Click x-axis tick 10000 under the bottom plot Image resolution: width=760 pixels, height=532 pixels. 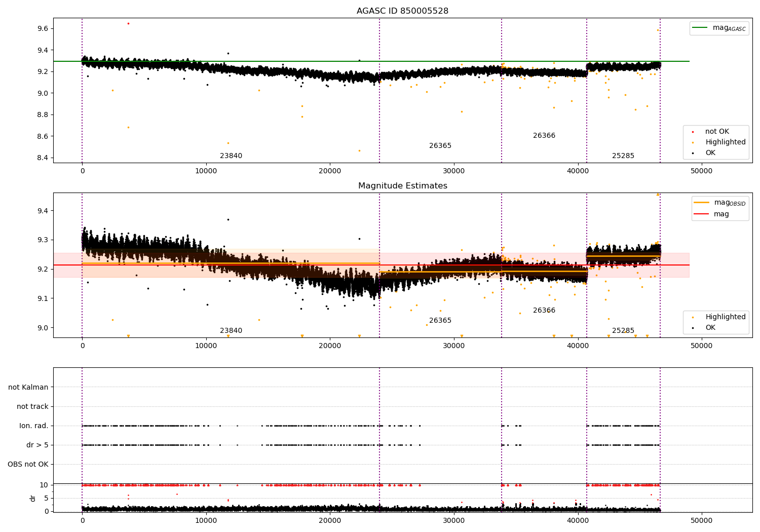coord(206,521)
